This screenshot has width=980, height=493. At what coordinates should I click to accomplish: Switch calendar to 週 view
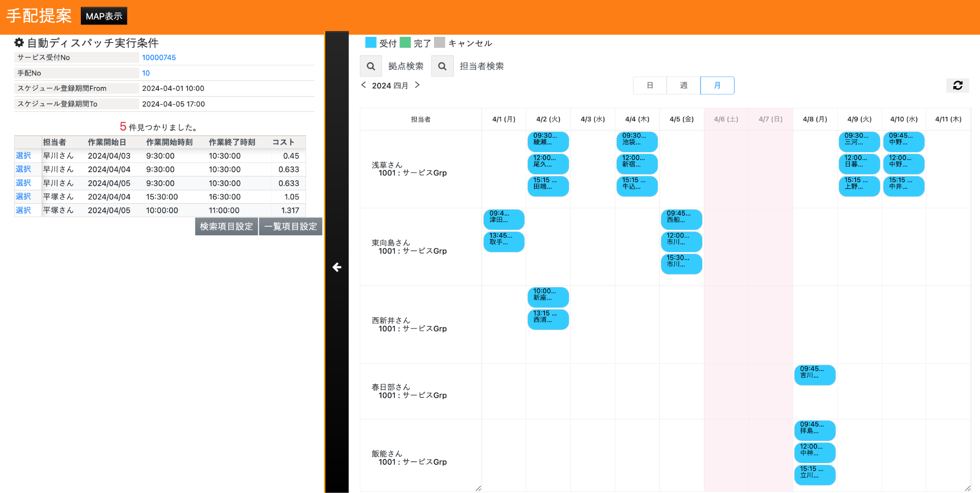point(683,86)
